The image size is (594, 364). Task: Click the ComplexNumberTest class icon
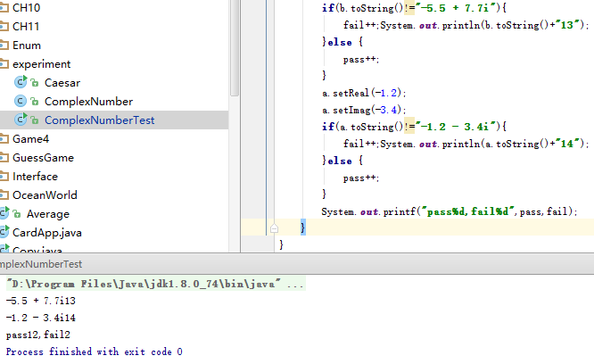[21, 120]
